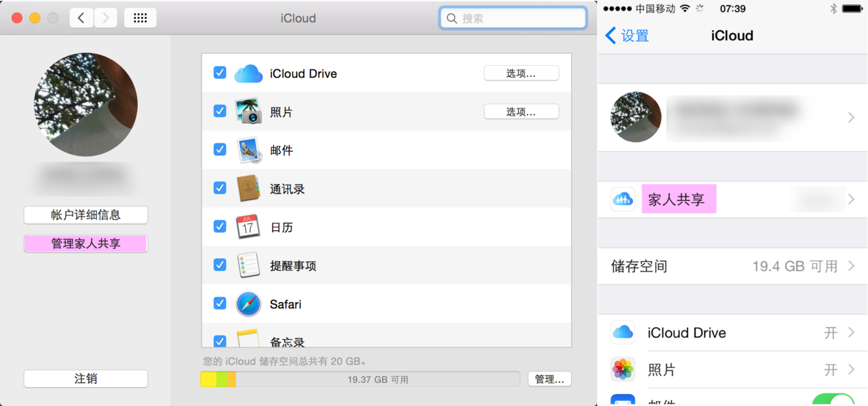
Task: Click the Photos icon in Mac iCloud list
Action: 248,111
